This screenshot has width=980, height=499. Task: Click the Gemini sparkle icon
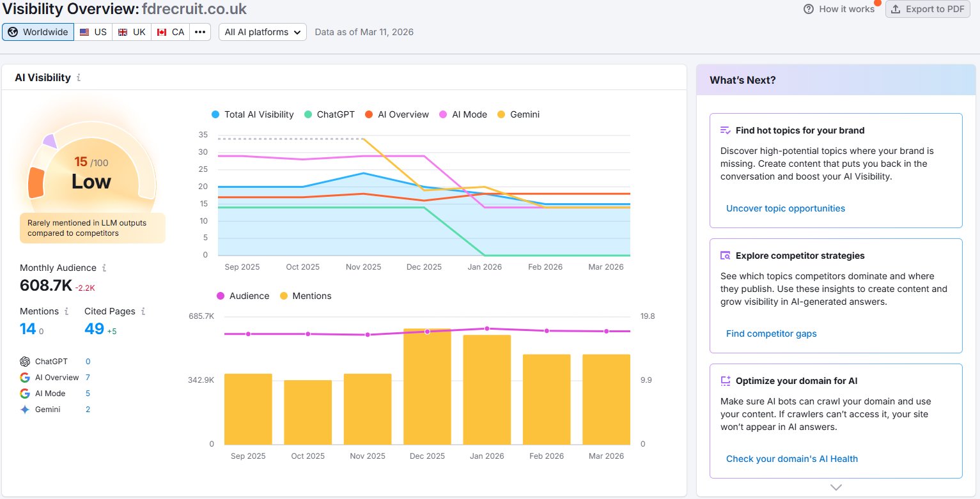[25, 410]
